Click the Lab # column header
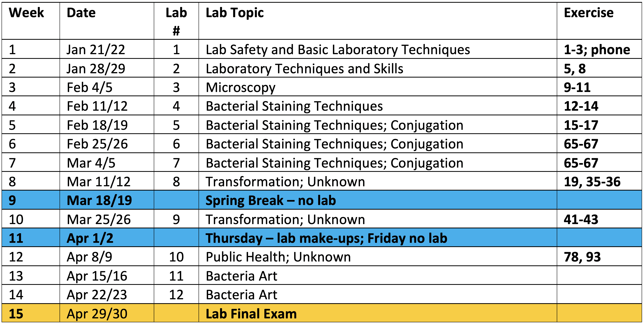Viewport: 644px width, 325px height. pos(176,21)
